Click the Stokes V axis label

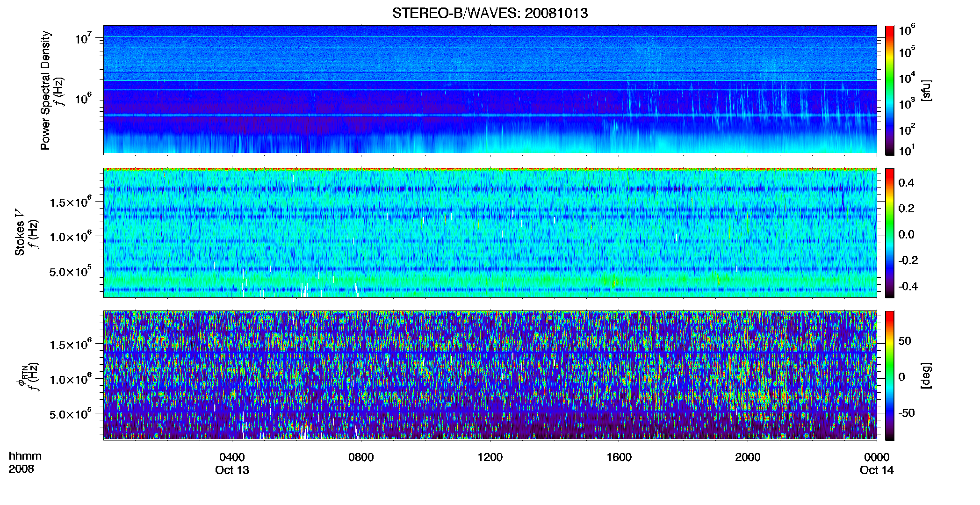[20, 232]
